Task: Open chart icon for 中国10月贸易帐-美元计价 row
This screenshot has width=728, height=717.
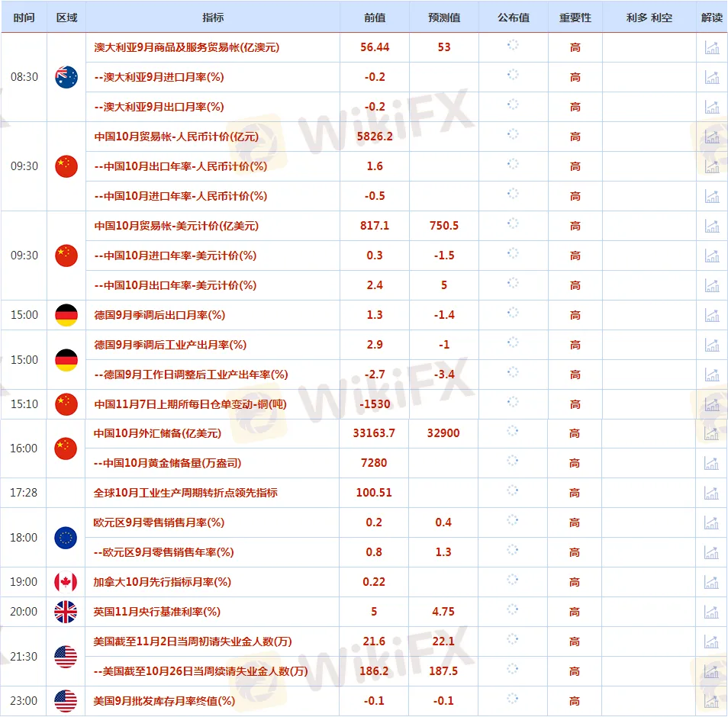Action: (712, 226)
